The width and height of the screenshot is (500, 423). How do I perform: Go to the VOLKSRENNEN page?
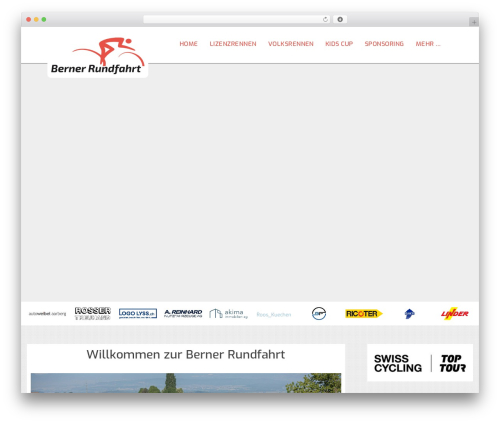[x=291, y=44]
